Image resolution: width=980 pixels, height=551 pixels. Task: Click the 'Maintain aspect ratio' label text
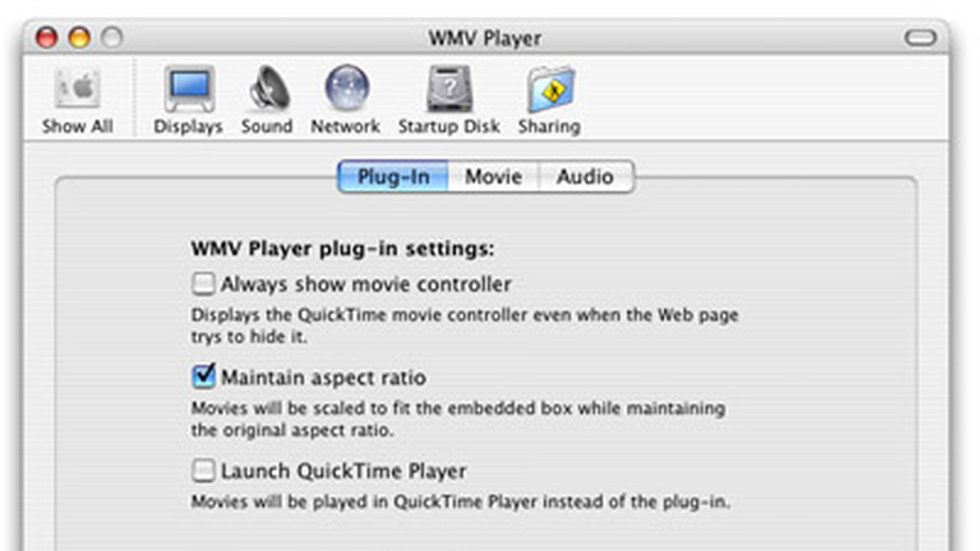click(x=323, y=377)
